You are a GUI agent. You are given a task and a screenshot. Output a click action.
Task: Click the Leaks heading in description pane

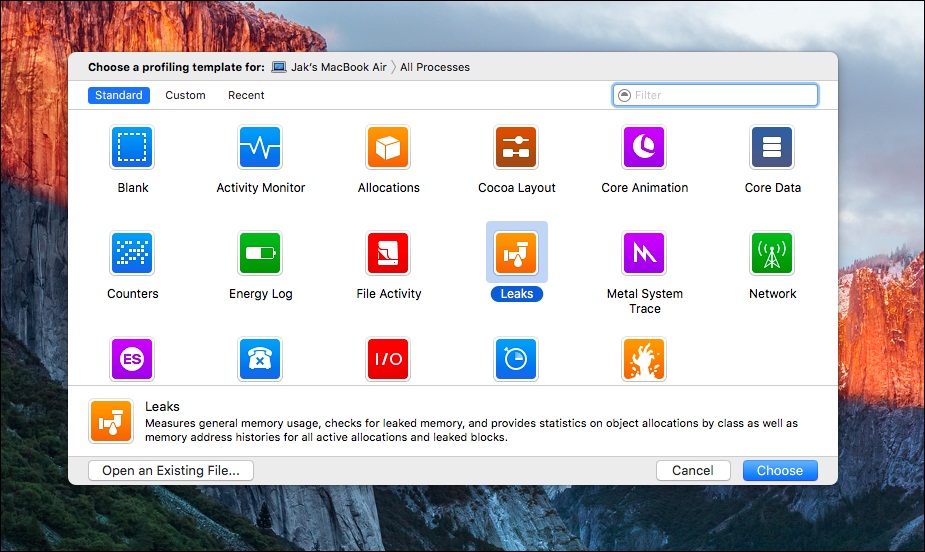coord(162,406)
